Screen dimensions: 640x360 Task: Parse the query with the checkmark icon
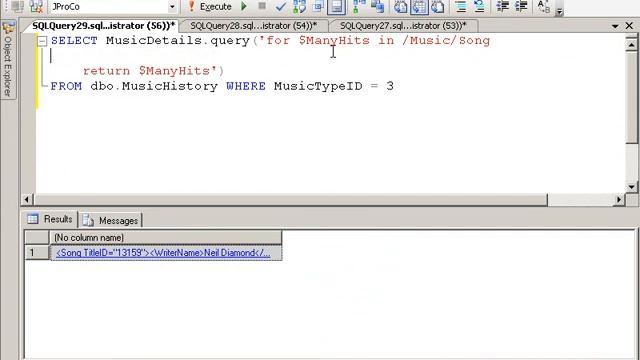tap(280, 7)
